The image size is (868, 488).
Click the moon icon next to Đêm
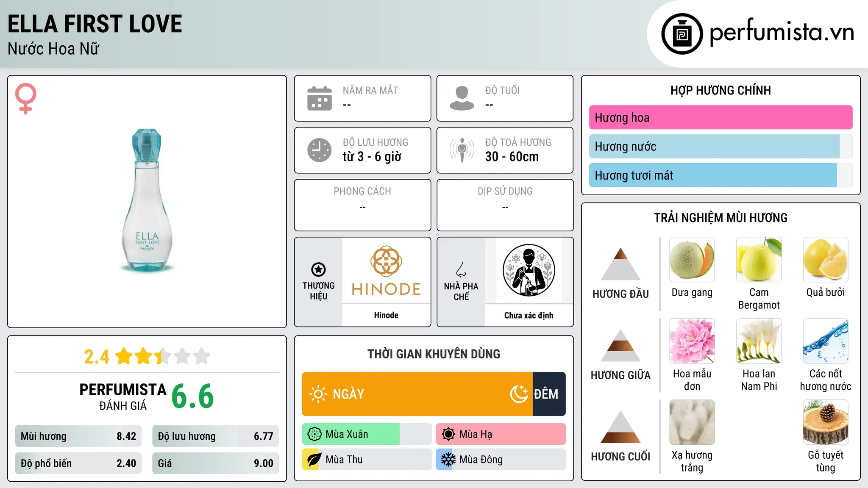pyautogui.click(x=519, y=394)
